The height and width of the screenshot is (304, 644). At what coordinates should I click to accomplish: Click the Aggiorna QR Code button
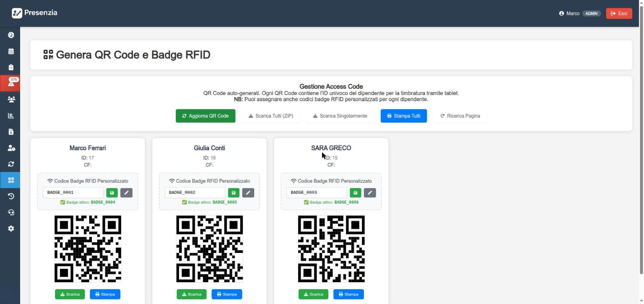[205, 116]
